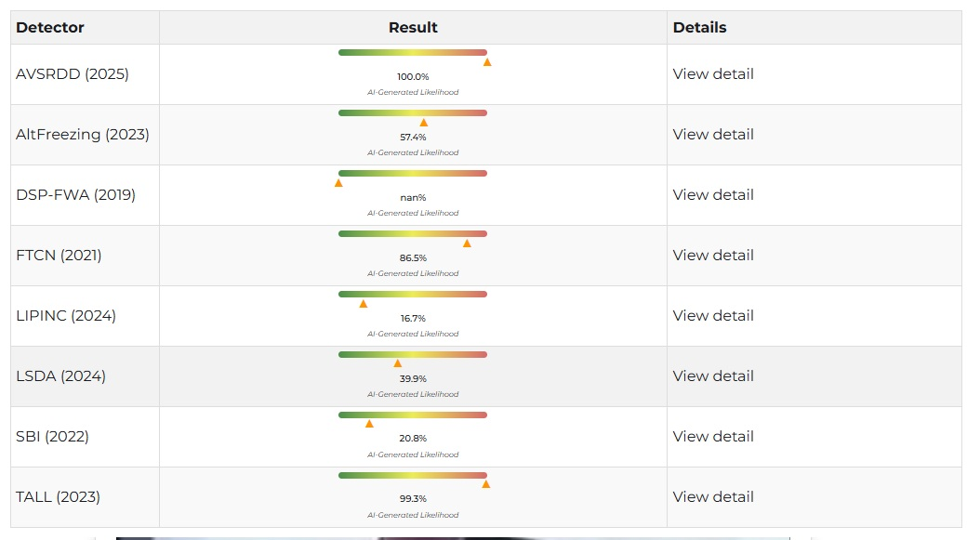Open LSDA (2024) View detail link
The width and height of the screenshot is (980, 540).
(x=713, y=376)
